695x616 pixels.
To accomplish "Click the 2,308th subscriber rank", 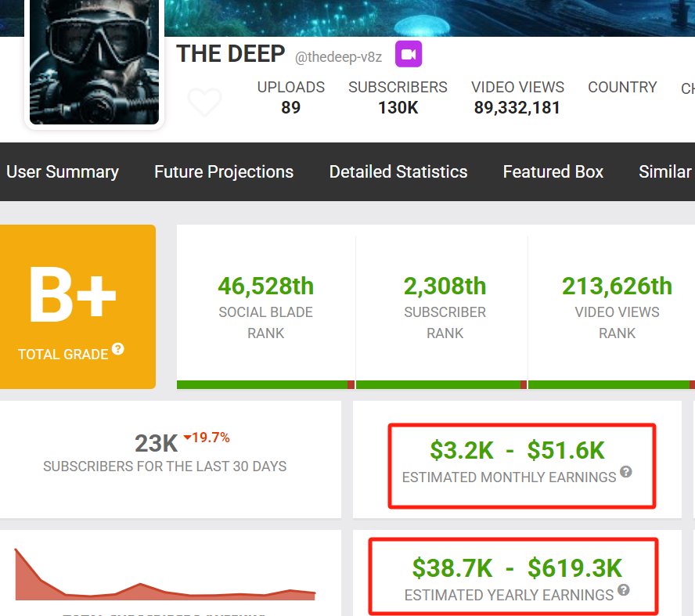I will 445,286.
